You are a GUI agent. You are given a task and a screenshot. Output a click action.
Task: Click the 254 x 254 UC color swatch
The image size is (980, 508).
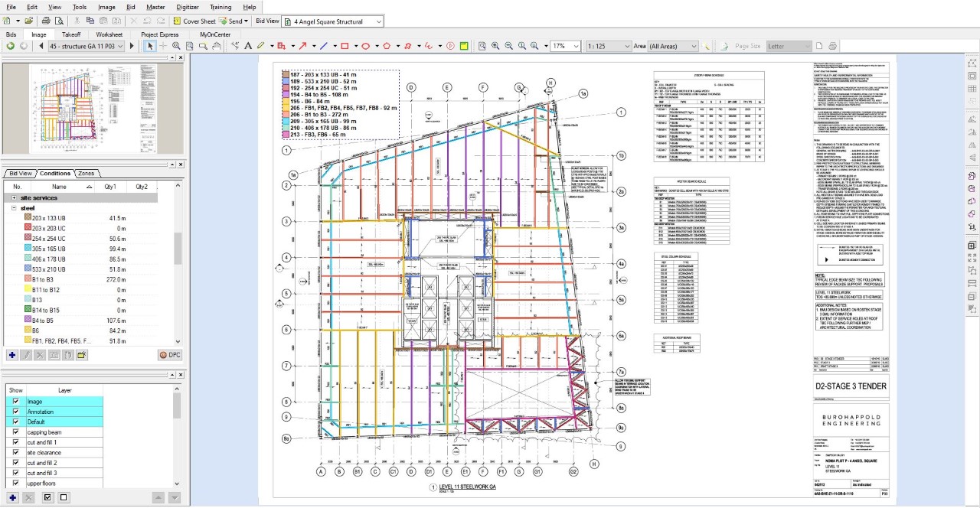pyautogui.click(x=26, y=239)
